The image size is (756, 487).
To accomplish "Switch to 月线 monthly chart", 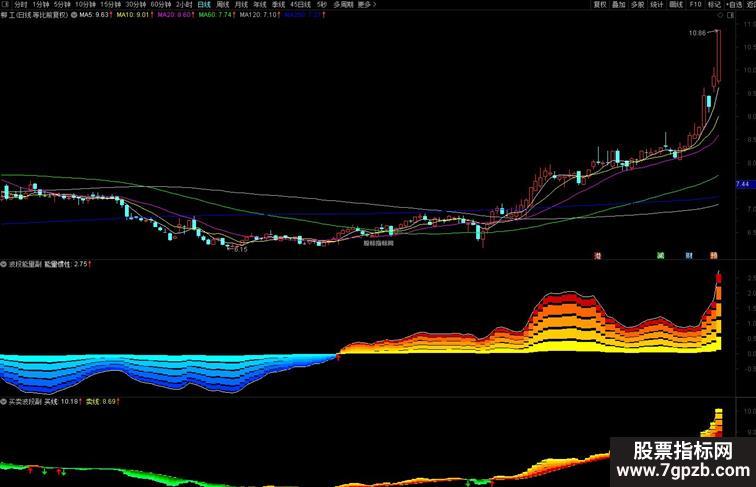I will point(241,4).
